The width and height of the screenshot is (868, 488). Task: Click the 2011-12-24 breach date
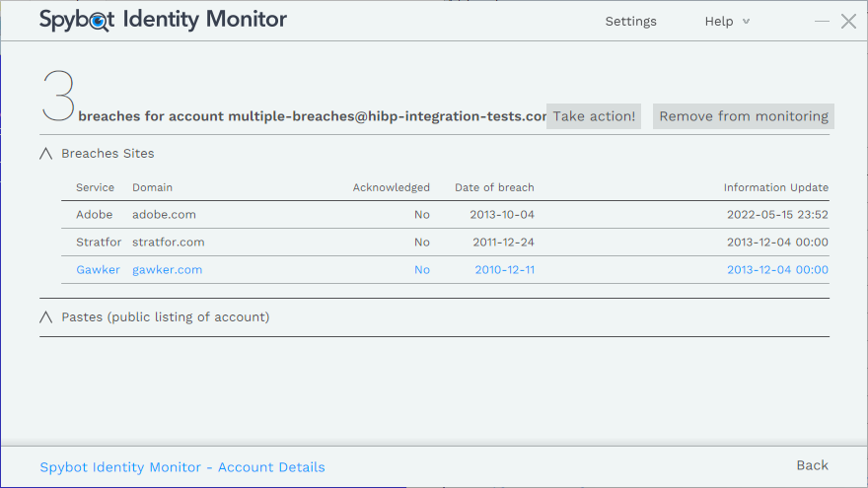503,243
